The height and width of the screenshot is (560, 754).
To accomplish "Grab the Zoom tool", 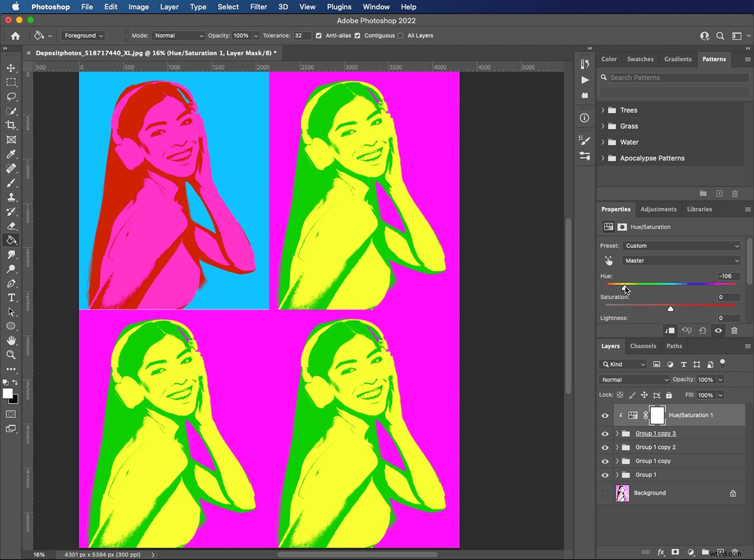I will pos(11,355).
